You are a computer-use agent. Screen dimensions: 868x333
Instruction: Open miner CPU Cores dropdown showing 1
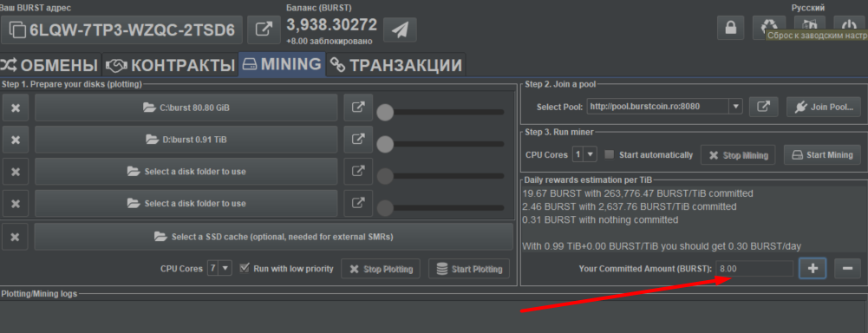[x=585, y=154]
